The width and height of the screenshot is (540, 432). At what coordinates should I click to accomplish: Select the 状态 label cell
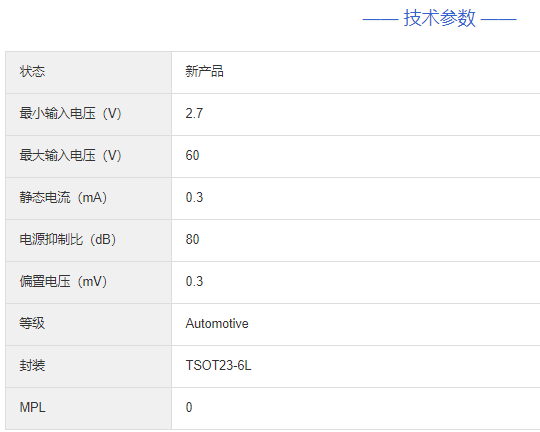coord(89,72)
